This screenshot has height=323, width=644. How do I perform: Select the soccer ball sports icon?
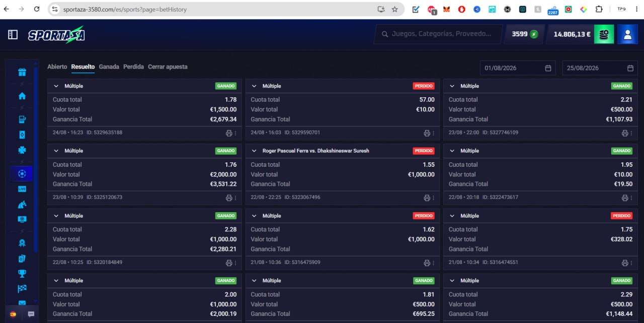pyautogui.click(x=22, y=173)
